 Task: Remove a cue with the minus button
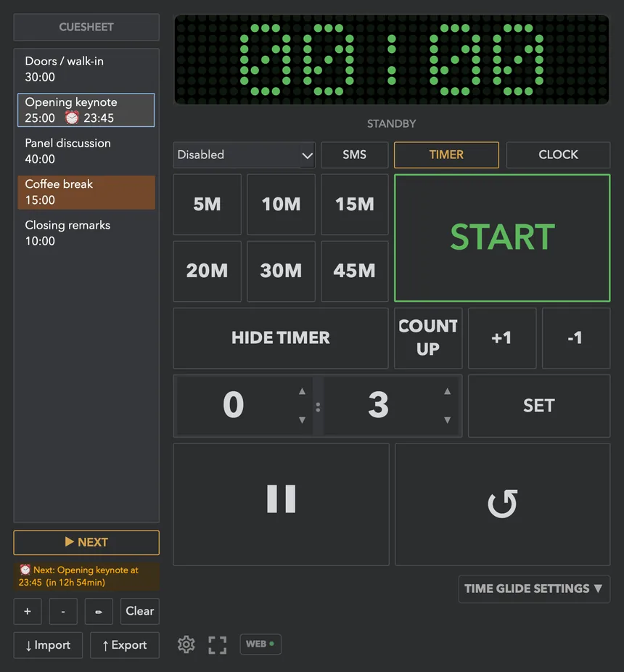tap(63, 611)
